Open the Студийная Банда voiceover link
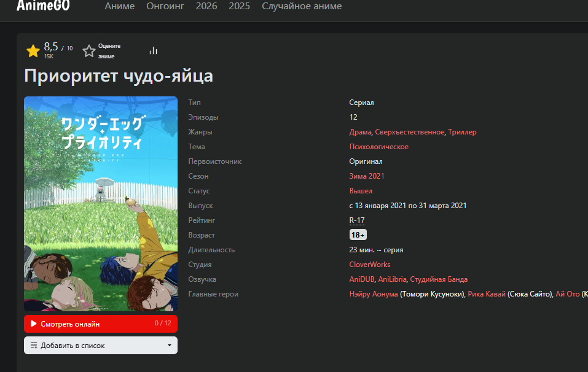This screenshot has width=588, height=372. tap(439, 279)
